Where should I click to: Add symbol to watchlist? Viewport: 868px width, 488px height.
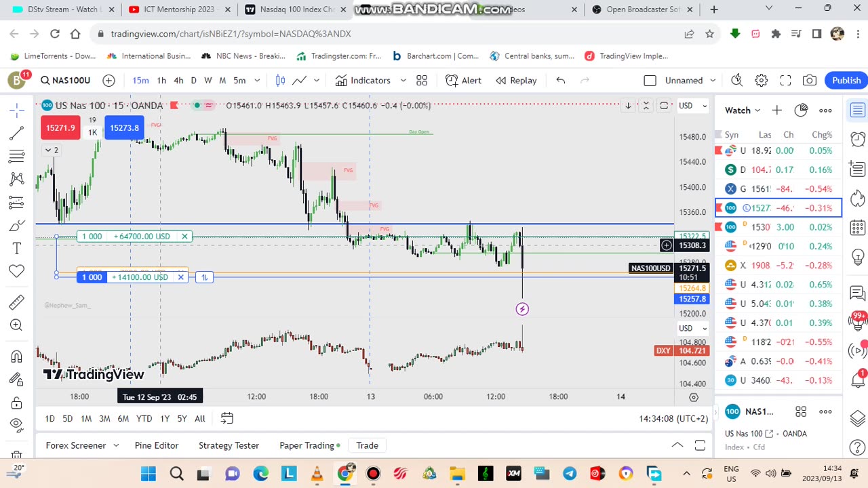point(776,110)
